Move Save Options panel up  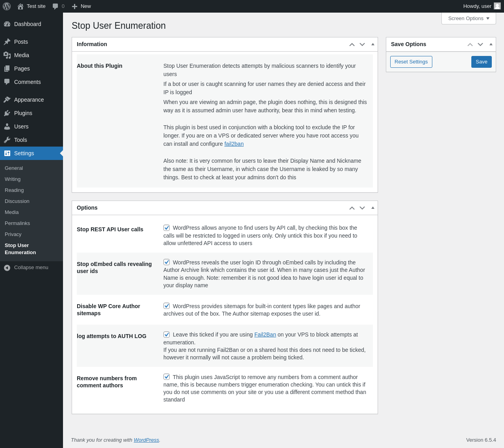click(x=470, y=45)
